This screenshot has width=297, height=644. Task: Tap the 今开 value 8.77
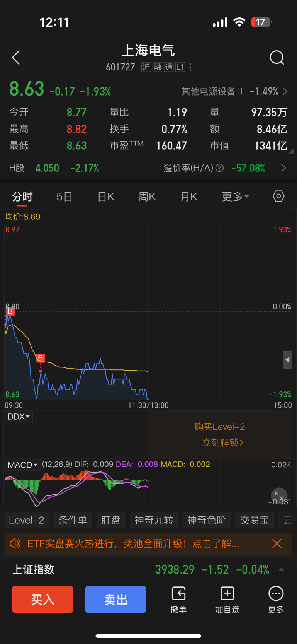[76, 112]
